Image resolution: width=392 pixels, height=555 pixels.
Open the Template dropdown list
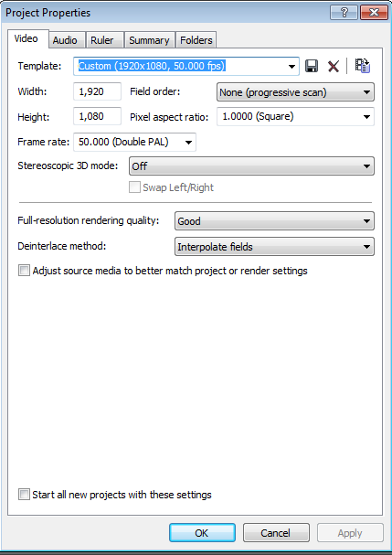point(291,66)
